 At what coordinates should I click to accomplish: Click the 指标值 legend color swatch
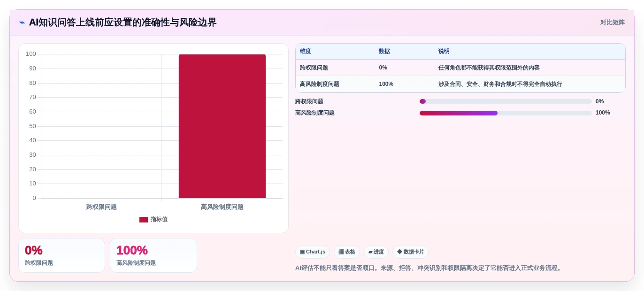(144, 220)
